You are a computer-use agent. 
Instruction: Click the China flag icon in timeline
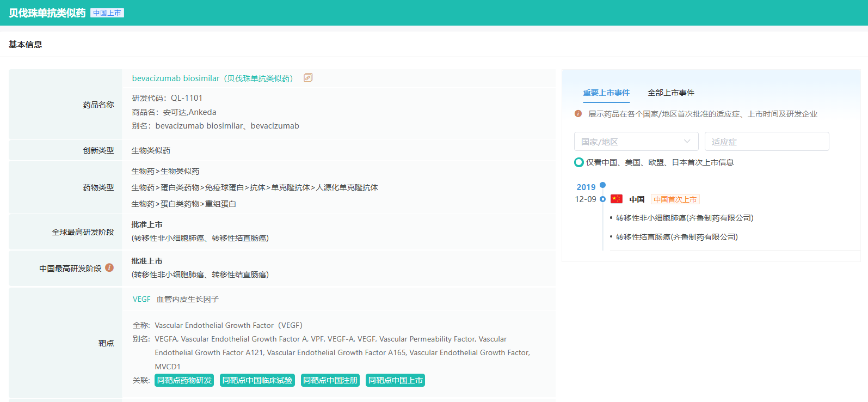pos(616,199)
